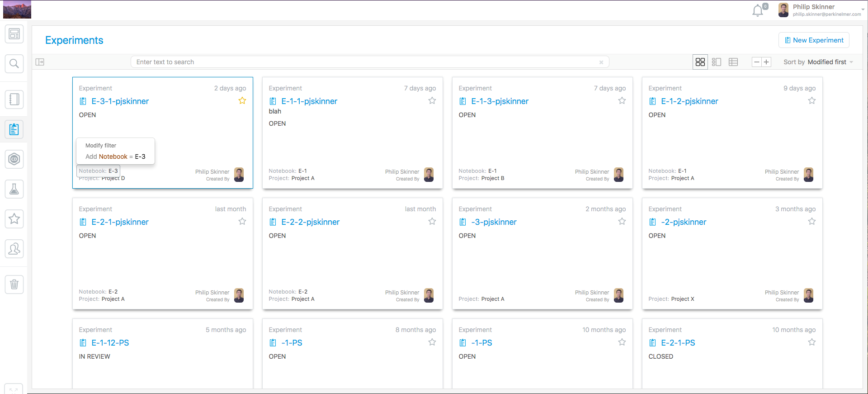Open the users icon in sidebar
868x394 pixels.
(x=14, y=249)
